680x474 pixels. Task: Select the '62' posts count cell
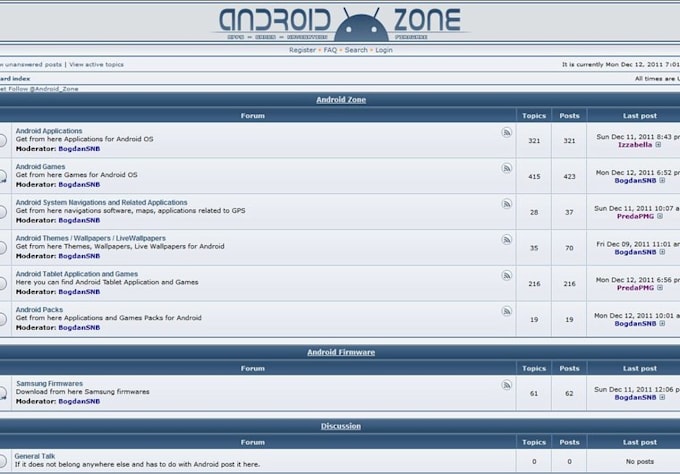(x=569, y=393)
